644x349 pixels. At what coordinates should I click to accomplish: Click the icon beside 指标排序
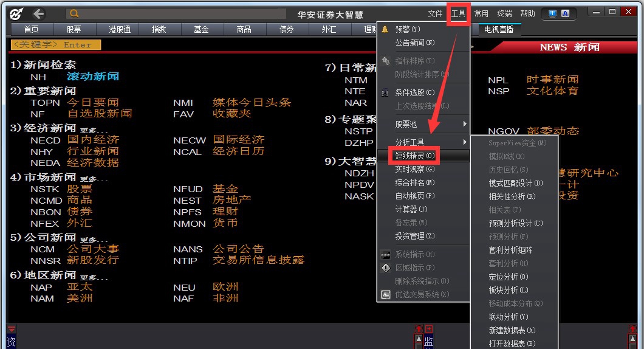pyautogui.click(x=385, y=61)
